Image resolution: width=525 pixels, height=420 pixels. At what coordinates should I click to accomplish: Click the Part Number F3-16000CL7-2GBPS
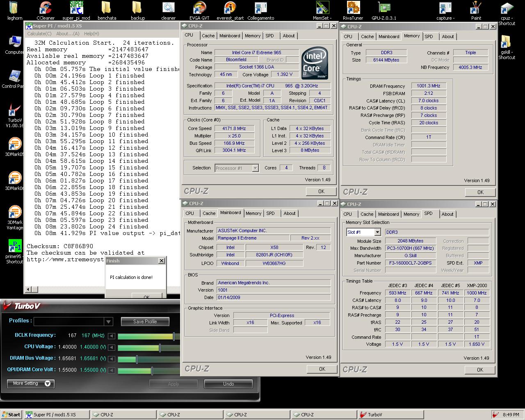click(x=411, y=263)
